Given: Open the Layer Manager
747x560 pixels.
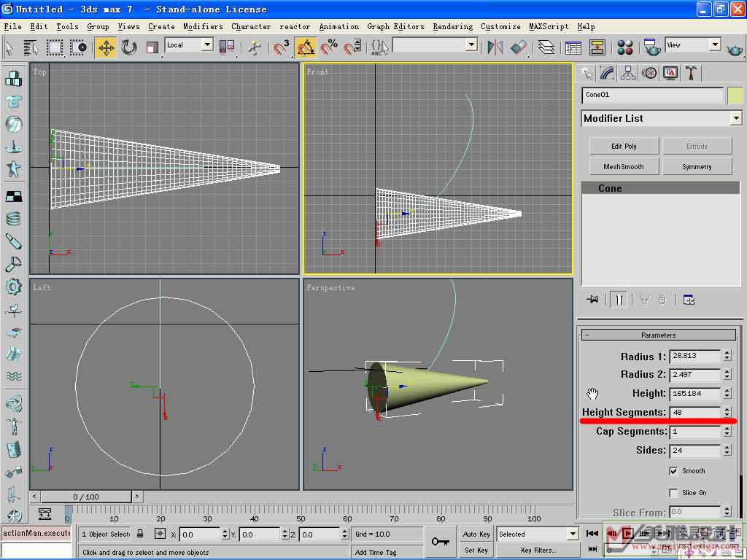Looking at the screenshot, I should click(546, 47).
